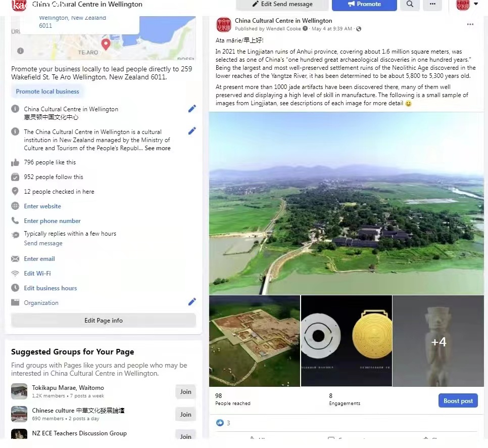488x448 pixels.
Task: Open Chinese culture group thumbnail
Action: coord(19,414)
